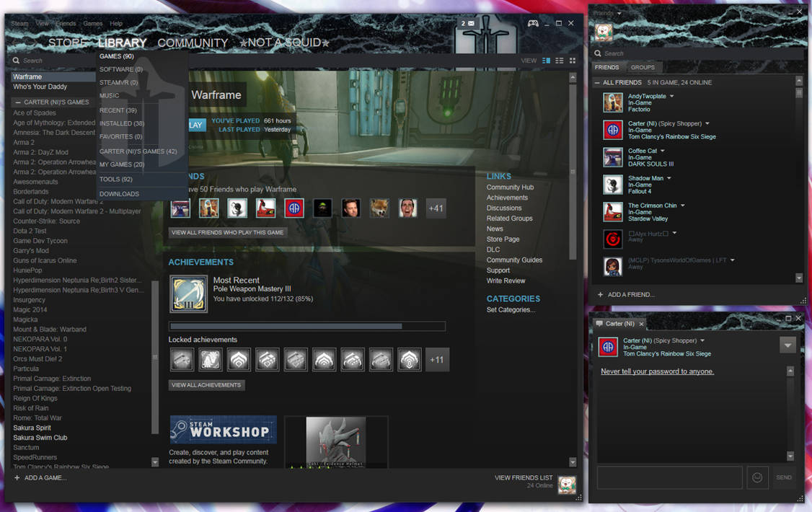Click the achievement progress bar showing 112/132

(x=306, y=325)
